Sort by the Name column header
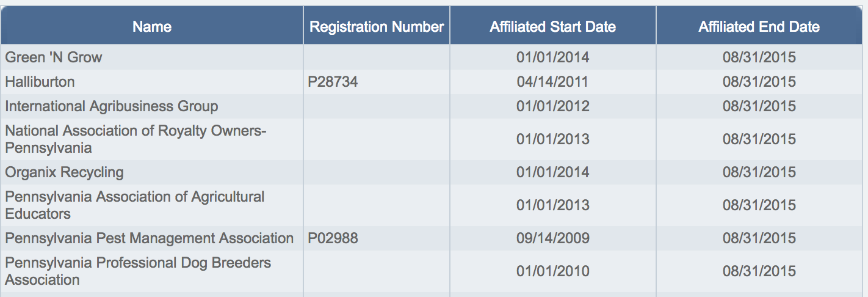 click(152, 27)
